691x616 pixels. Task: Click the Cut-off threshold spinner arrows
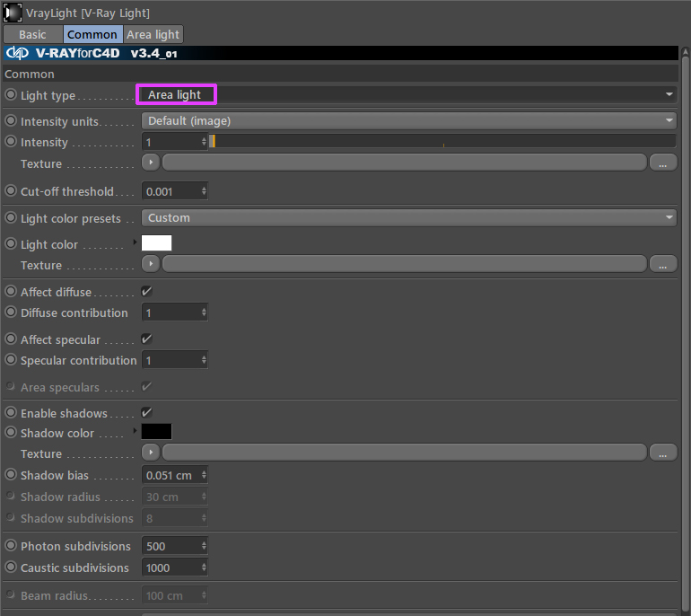click(x=204, y=191)
